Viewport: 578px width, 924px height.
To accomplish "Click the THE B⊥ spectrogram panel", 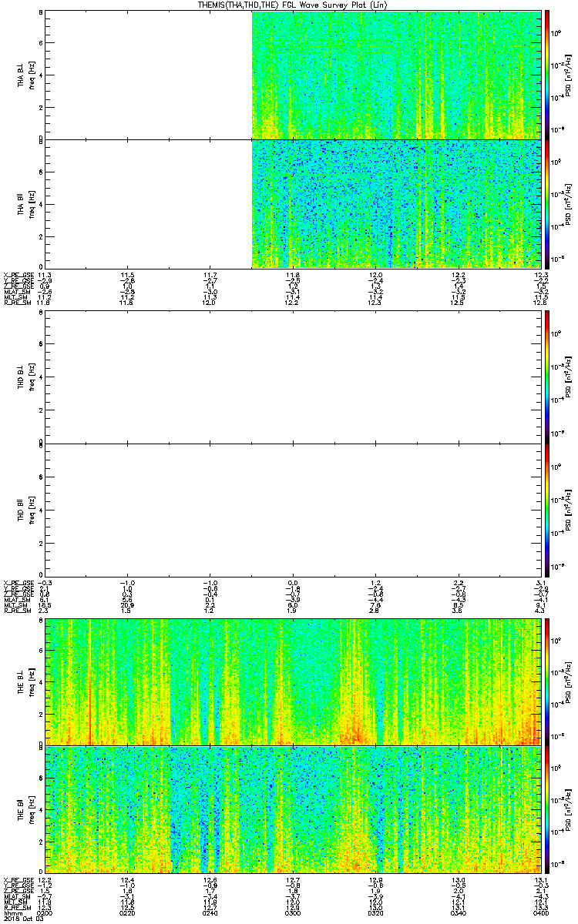I will [293, 681].
